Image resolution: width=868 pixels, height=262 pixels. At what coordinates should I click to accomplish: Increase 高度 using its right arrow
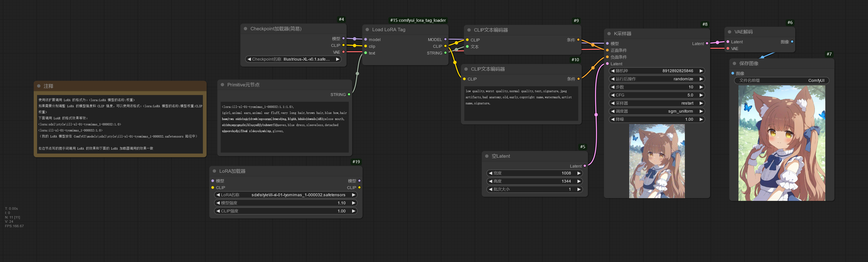tap(579, 181)
